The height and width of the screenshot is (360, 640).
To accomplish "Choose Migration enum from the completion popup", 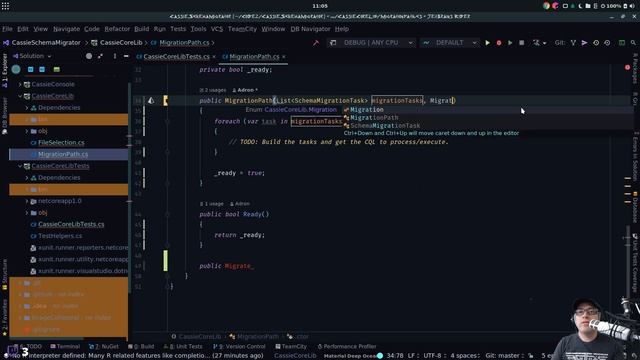I will [x=367, y=109].
